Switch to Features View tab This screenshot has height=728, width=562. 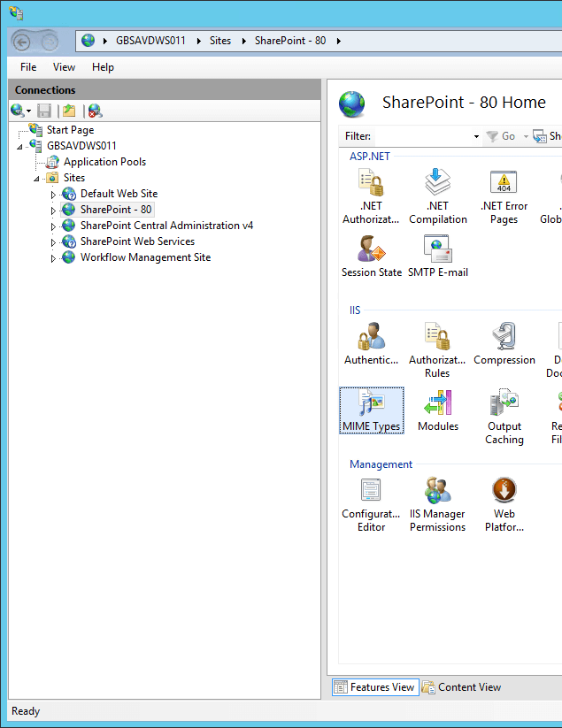click(x=375, y=687)
